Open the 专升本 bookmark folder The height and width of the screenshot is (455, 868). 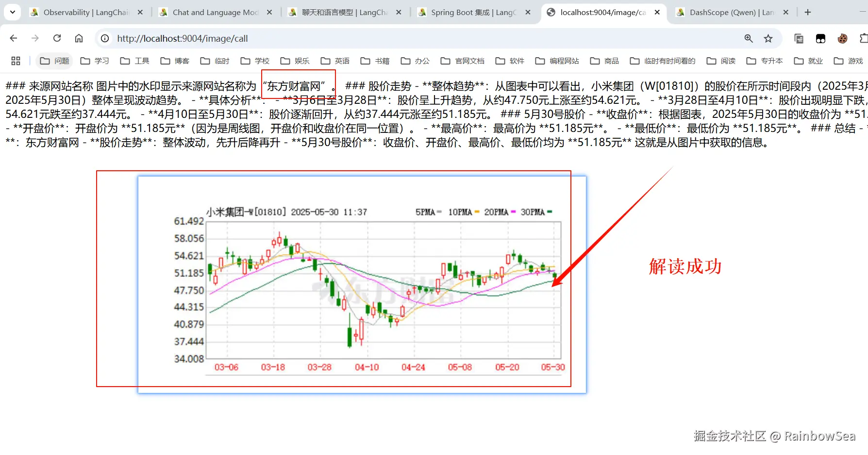(x=765, y=61)
